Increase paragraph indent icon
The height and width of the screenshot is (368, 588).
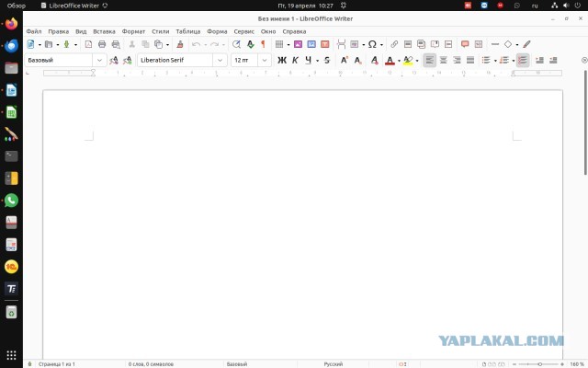pos(539,60)
